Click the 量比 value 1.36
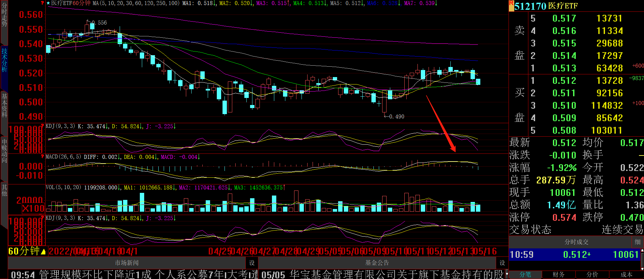 click(x=634, y=205)
